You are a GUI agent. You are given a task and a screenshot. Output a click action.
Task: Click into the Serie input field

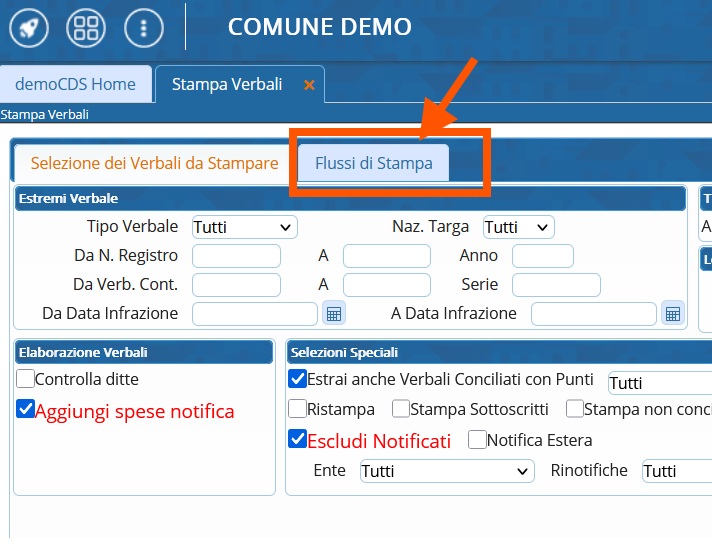point(556,285)
